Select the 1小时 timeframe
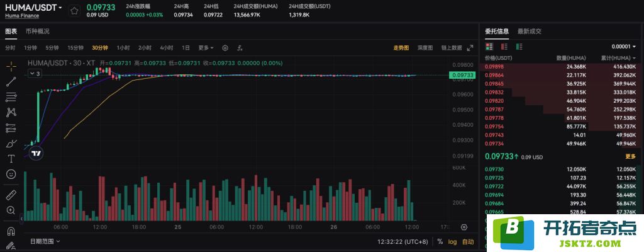The height and width of the screenshot is (252, 644). coord(123,48)
